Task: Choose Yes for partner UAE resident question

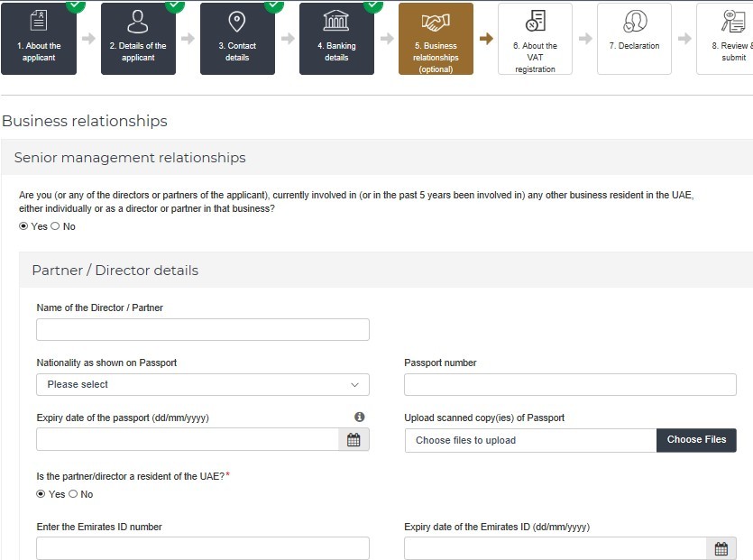Action: tap(41, 494)
